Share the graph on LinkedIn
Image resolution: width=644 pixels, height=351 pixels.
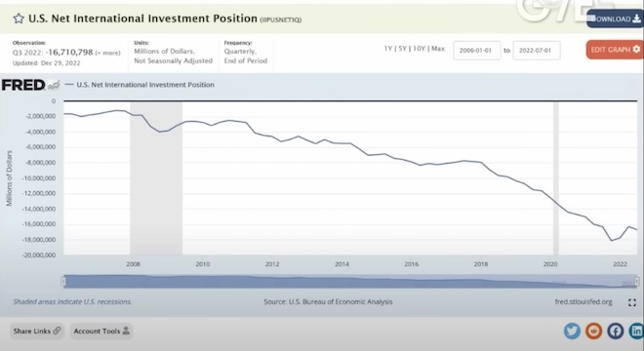636,331
